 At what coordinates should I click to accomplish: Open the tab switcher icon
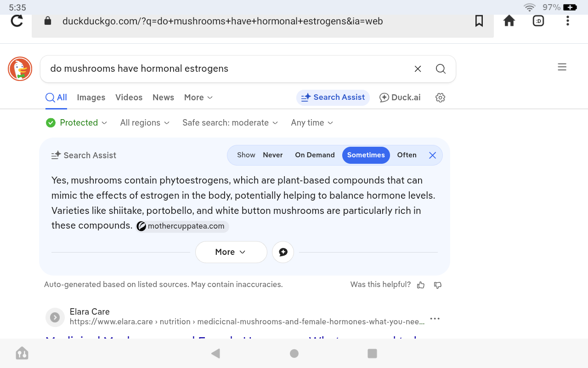pyautogui.click(x=538, y=21)
